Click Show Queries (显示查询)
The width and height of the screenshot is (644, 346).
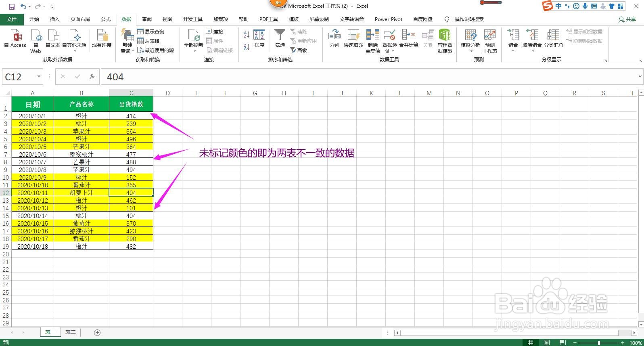point(151,31)
